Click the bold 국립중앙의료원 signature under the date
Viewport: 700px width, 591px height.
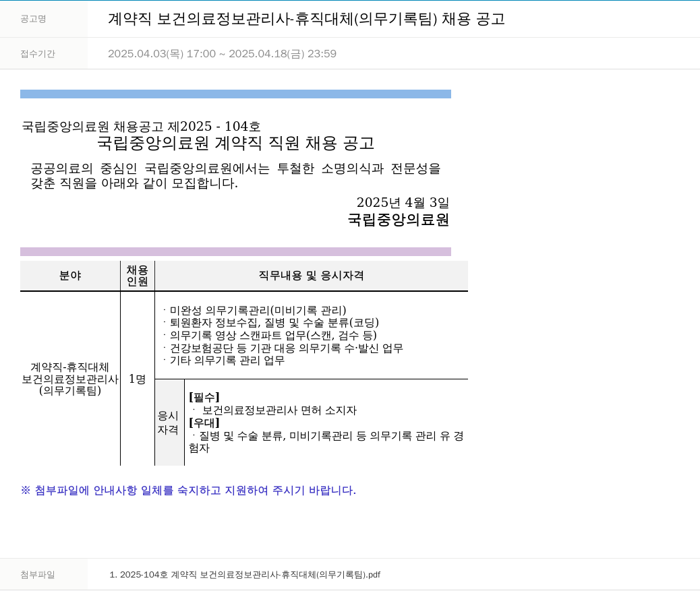pos(398,220)
